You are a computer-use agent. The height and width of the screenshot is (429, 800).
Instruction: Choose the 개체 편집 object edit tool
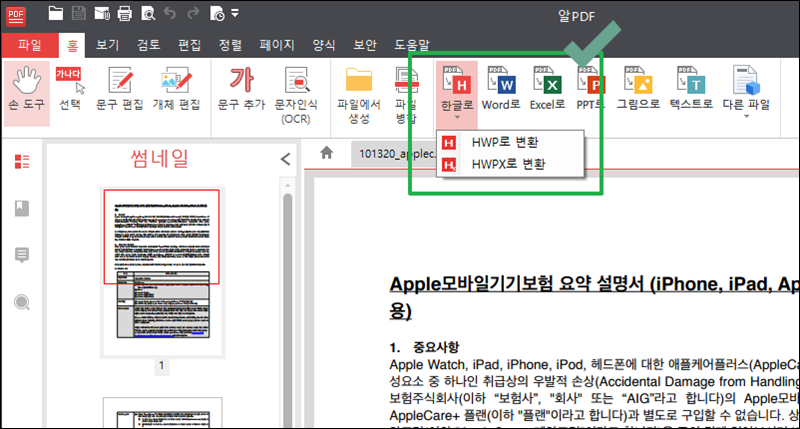point(177,89)
